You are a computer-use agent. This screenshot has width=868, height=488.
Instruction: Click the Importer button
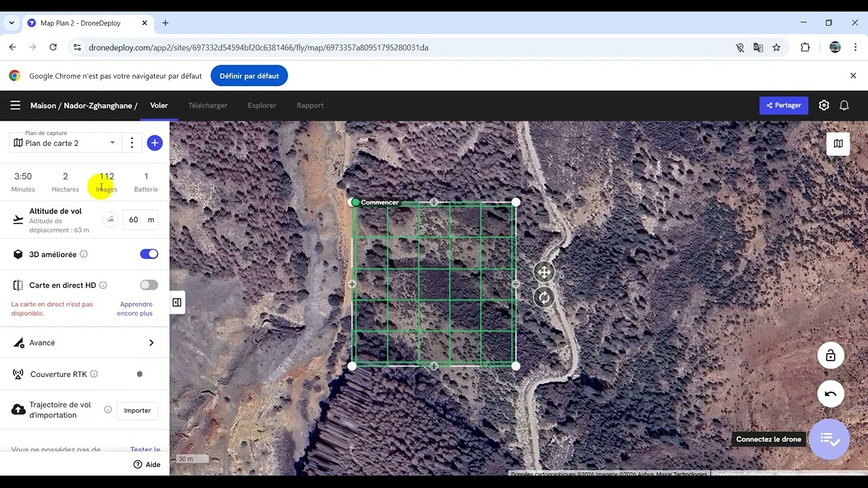(137, 410)
